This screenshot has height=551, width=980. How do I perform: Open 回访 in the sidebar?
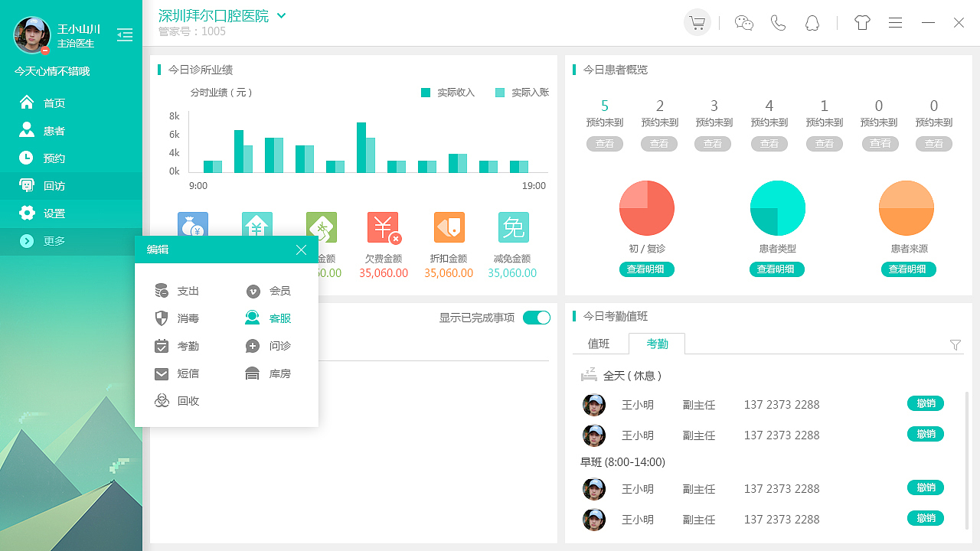point(71,186)
